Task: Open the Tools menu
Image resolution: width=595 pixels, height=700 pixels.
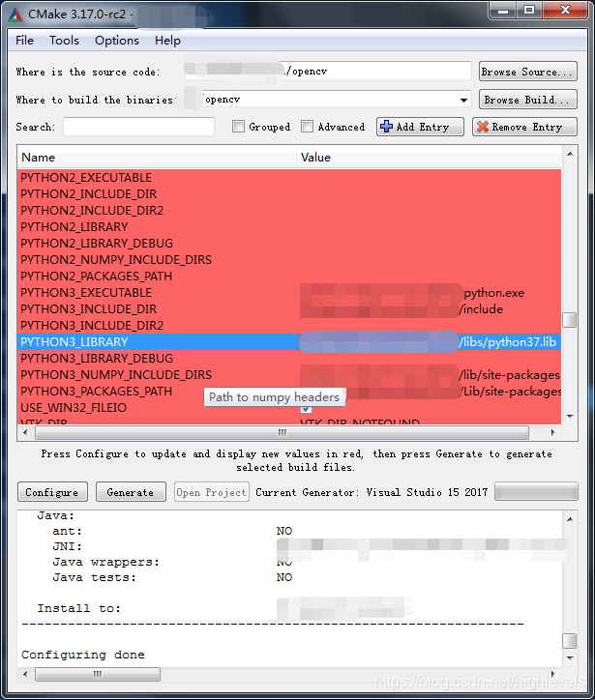Action: click(x=64, y=41)
